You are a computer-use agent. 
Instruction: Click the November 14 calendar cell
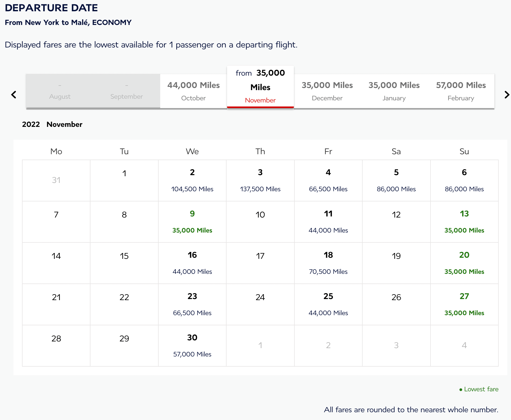pyautogui.click(x=56, y=263)
